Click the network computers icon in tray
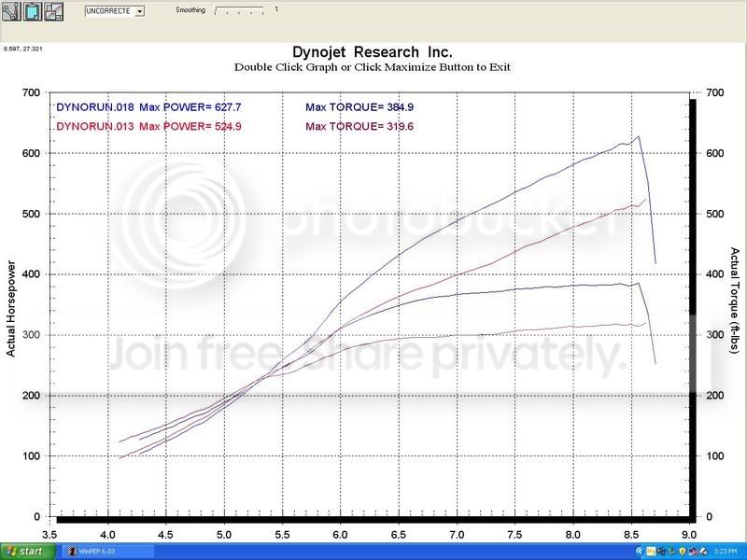 [693, 551]
